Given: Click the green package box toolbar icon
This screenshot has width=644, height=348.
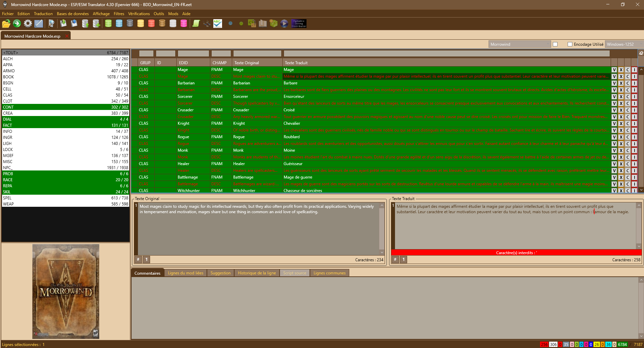Looking at the screenshot, I should pyautogui.click(x=274, y=24).
